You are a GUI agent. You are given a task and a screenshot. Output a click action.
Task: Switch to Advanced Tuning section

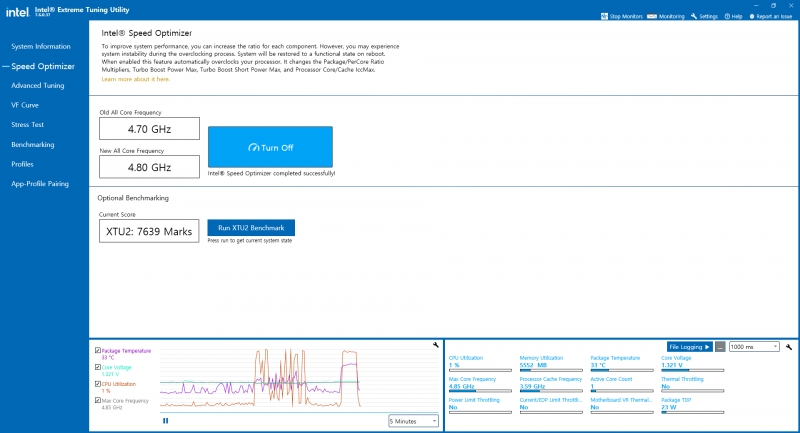[38, 86]
